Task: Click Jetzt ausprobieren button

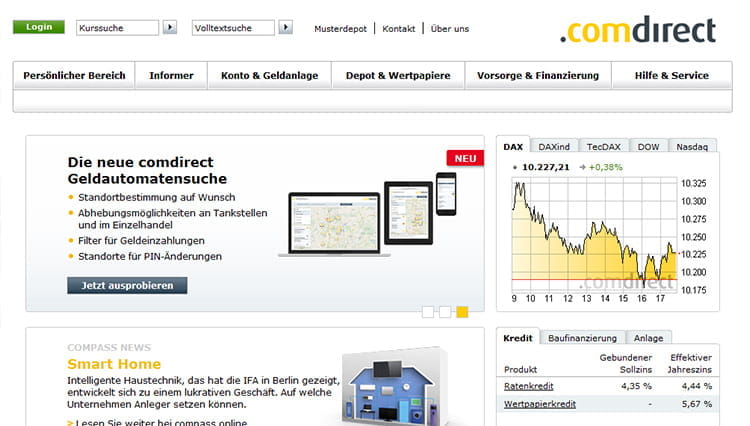Action: 127,285
